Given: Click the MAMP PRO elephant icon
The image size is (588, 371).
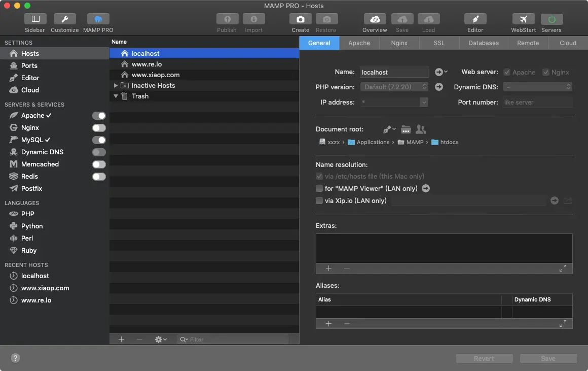Looking at the screenshot, I should coord(98,19).
